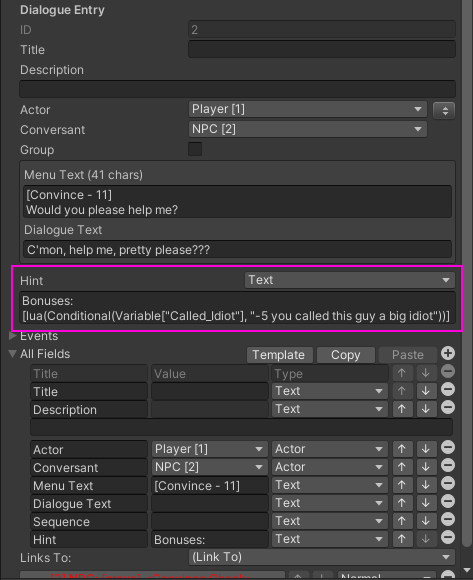Remove the Hint field using its minus icon
The height and width of the screenshot is (580, 473).
pyautogui.click(x=448, y=537)
